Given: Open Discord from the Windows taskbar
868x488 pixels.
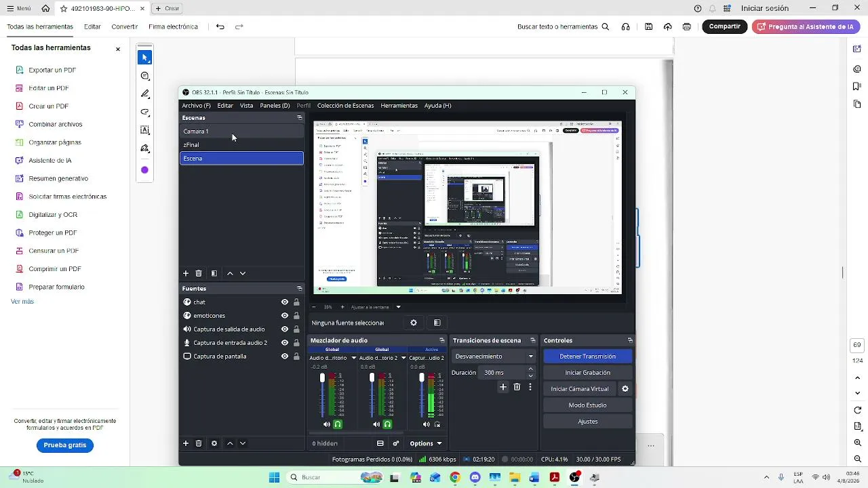Looking at the screenshot, I should tap(475, 477).
